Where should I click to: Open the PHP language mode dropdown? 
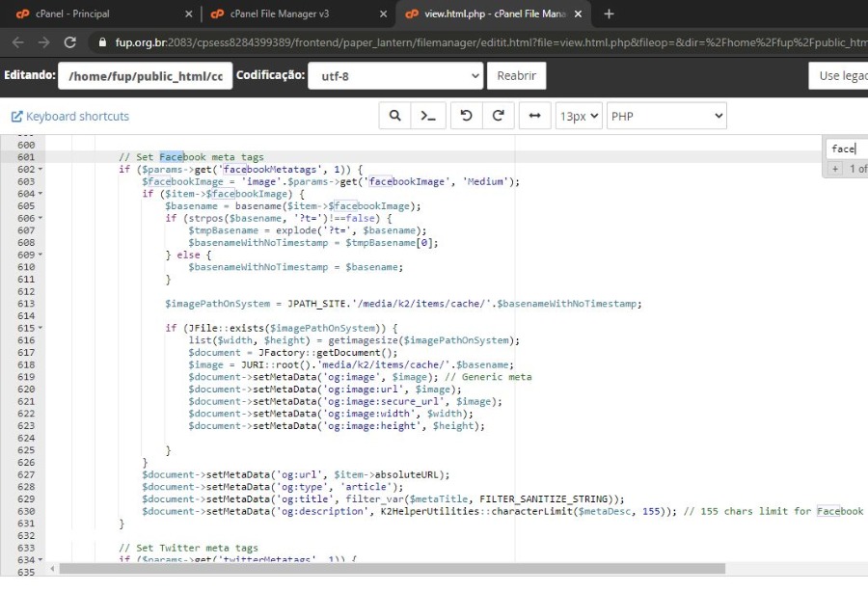[x=666, y=116]
